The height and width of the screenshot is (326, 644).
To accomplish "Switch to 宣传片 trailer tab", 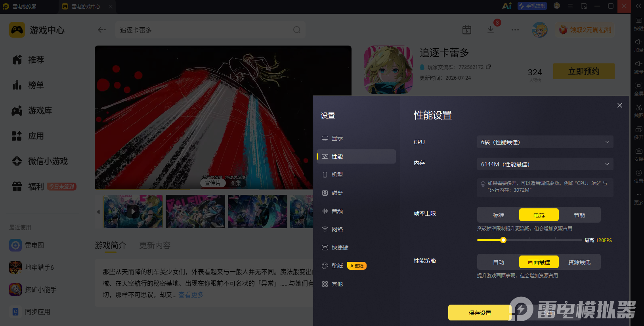I will (x=212, y=183).
